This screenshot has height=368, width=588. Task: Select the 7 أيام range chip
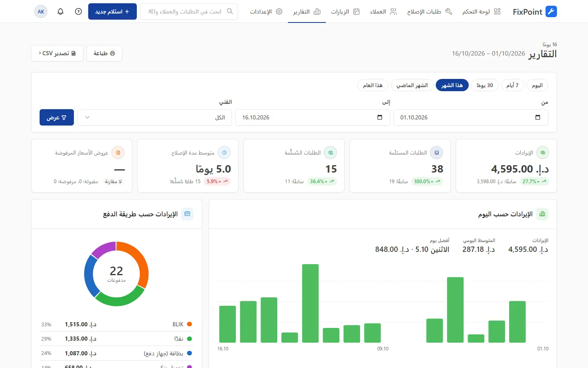(512, 85)
